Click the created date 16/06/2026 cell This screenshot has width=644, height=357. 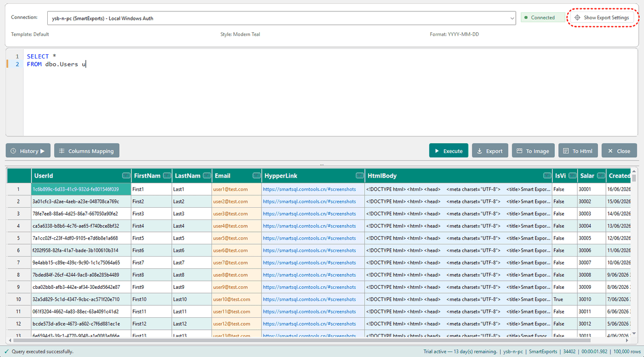[619, 189]
